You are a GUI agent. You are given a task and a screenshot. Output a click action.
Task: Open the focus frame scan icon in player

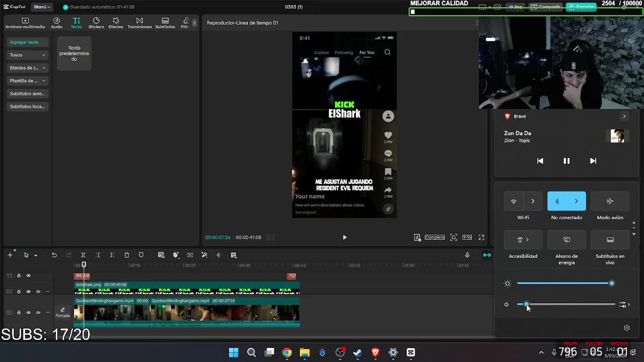[453, 237]
